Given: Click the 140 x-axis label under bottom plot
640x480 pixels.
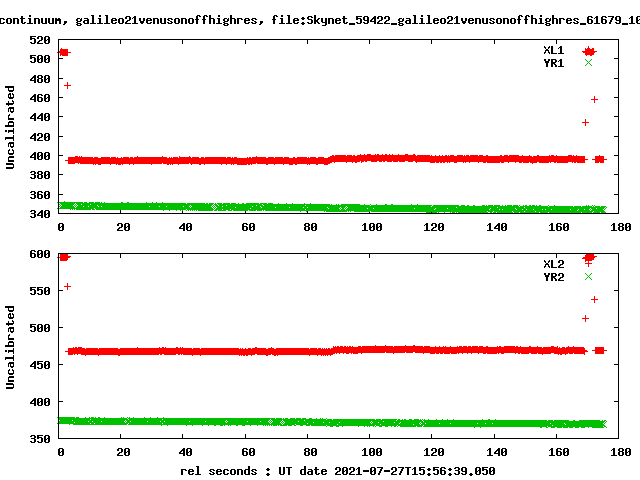Looking at the screenshot, I should pyautogui.click(x=496, y=452).
